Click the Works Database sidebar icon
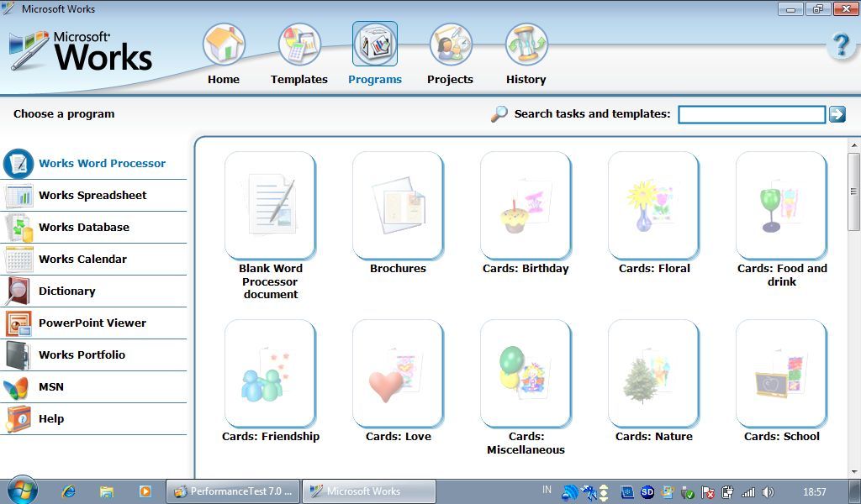Image resolution: width=861 pixels, height=504 pixels. 18,228
